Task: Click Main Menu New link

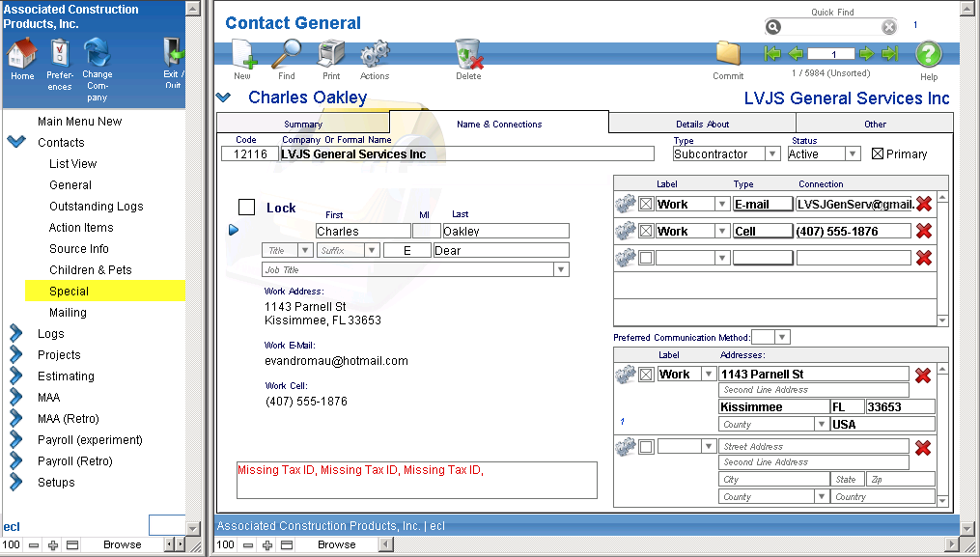Action: coord(79,122)
